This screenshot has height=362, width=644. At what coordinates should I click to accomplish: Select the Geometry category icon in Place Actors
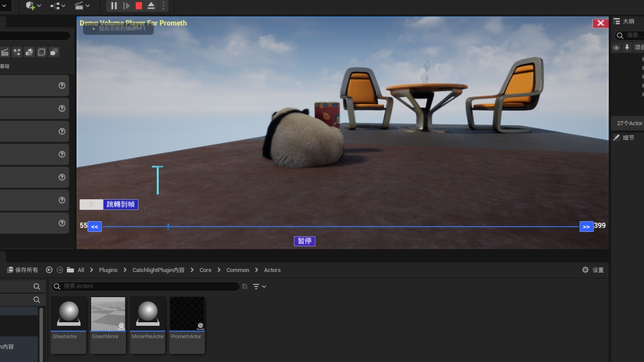tap(29, 52)
